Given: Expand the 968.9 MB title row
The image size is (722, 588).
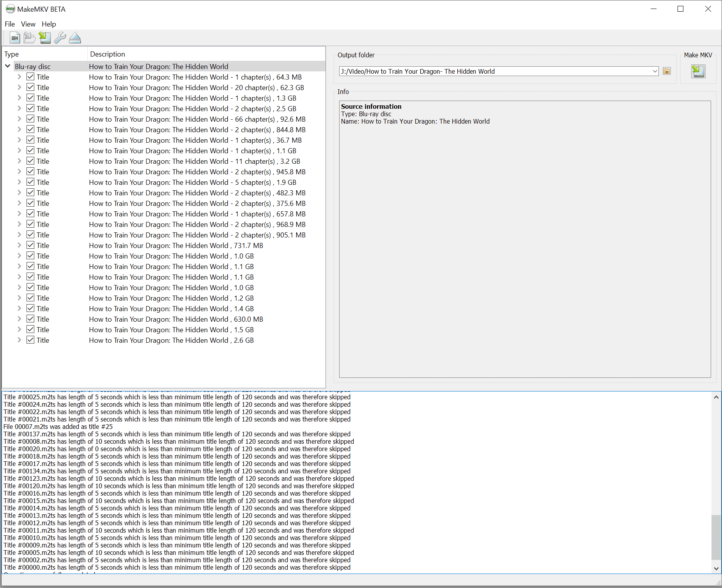Looking at the screenshot, I should (x=19, y=224).
